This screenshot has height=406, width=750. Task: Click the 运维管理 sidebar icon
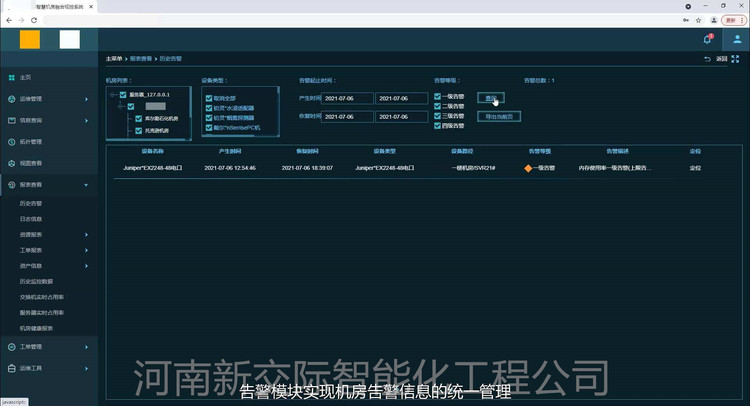point(11,99)
